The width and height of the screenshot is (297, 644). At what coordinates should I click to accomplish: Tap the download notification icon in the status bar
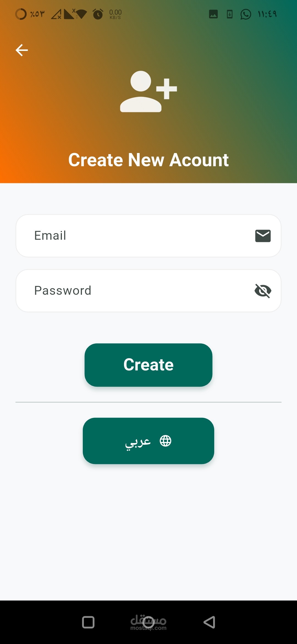click(230, 14)
